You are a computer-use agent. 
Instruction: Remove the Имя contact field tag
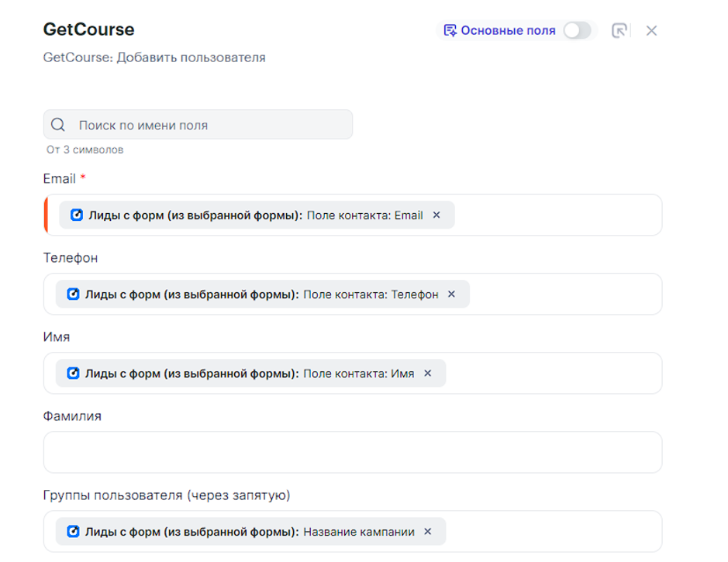[x=428, y=374]
